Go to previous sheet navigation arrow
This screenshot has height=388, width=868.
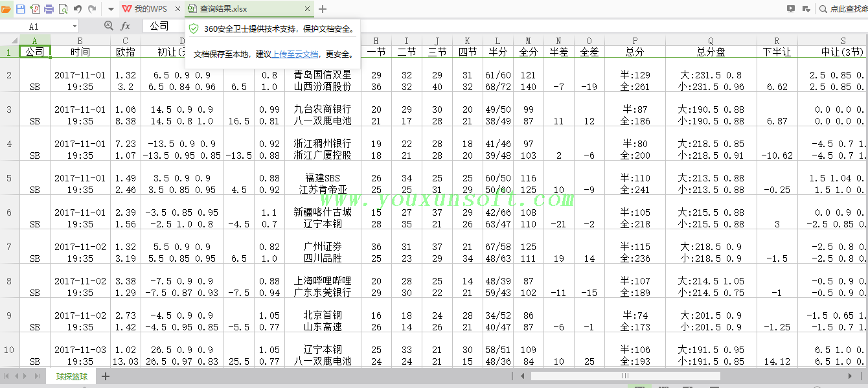click(17, 376)
